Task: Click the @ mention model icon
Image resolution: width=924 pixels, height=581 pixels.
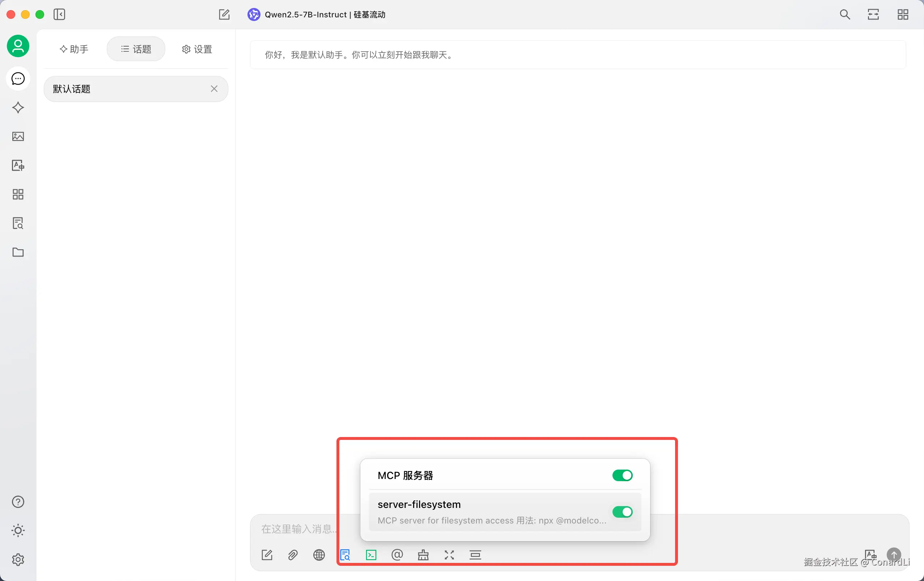Action: [397, 555]
